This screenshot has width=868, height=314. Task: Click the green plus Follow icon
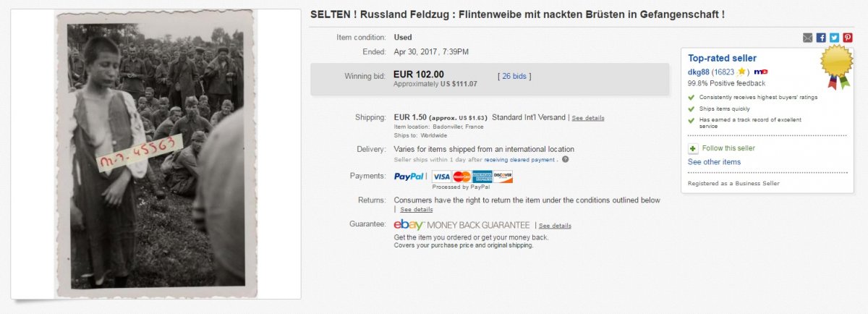(x=692, y=148)
